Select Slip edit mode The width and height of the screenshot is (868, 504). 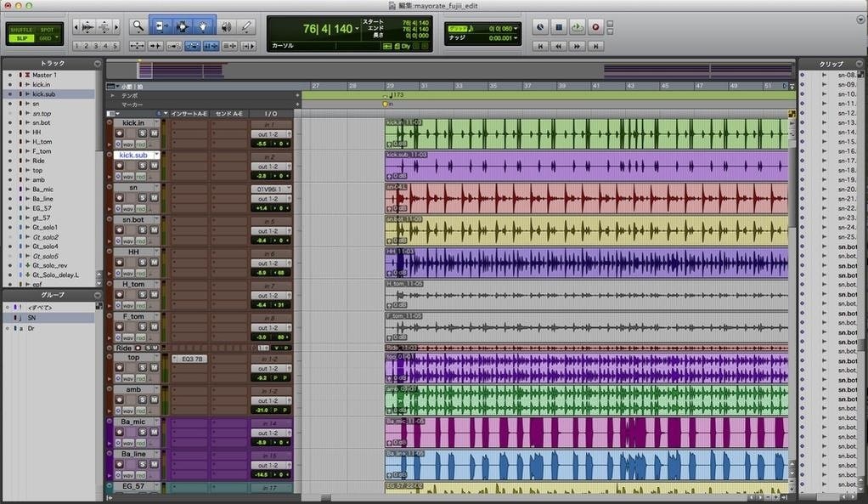tap(21, 38)
